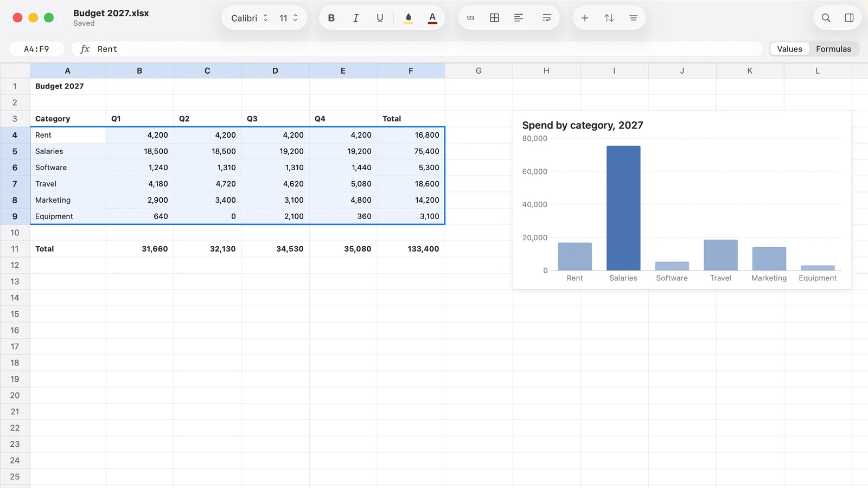Toggle bold formatting

click(x=331, y=18)
